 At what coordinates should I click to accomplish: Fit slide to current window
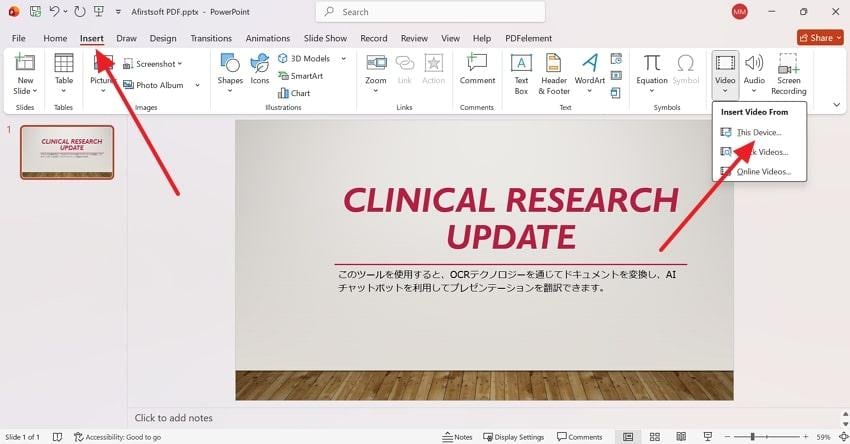843,436
